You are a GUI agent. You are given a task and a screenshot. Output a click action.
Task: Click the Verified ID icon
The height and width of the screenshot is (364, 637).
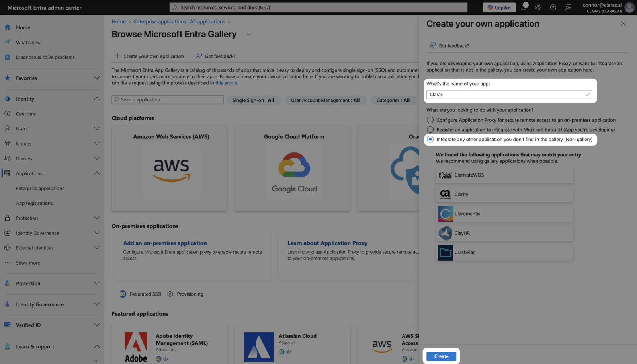tap(7, 325)
